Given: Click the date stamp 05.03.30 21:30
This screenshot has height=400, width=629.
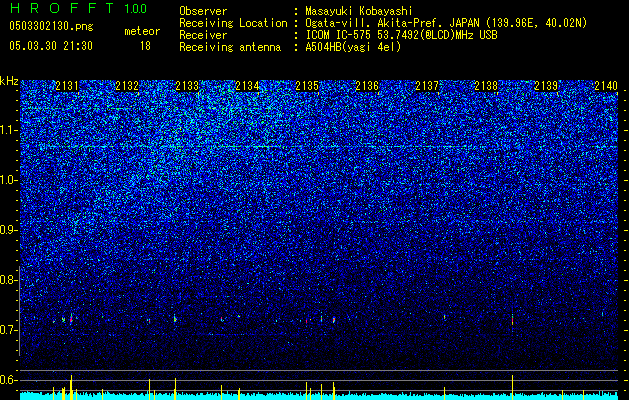Looking at the screenshot, I should coord(51,46).
